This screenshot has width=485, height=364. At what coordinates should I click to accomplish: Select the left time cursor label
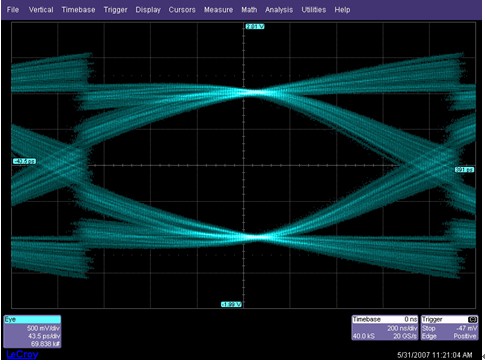point(25,161)
